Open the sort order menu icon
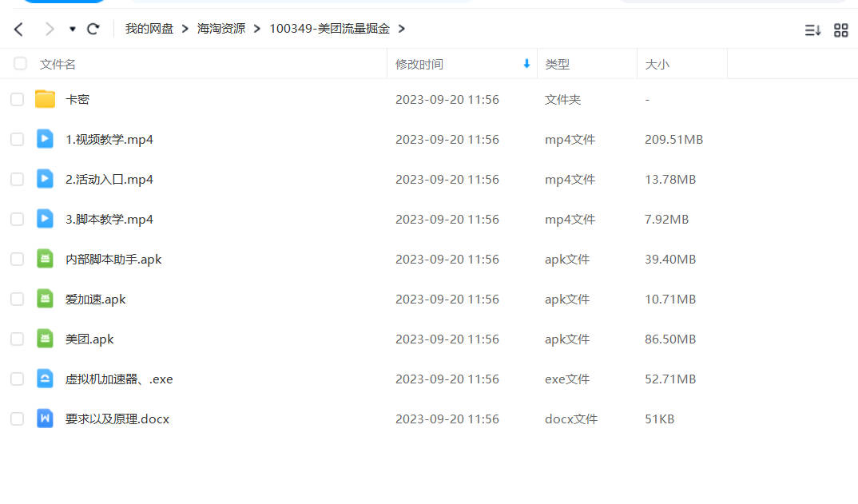The height and width of the screenshot is (504, 858). pyautogui.click(x=812, y=30)
